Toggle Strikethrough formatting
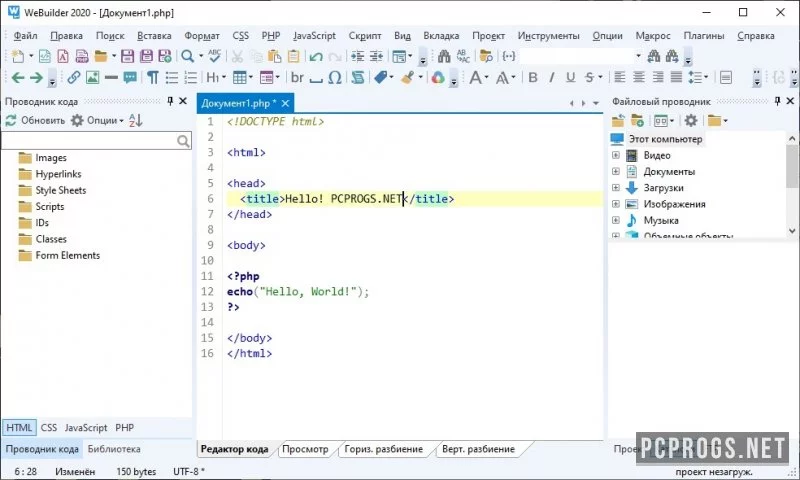The image size is (800, 480). (x=589, y=78)
